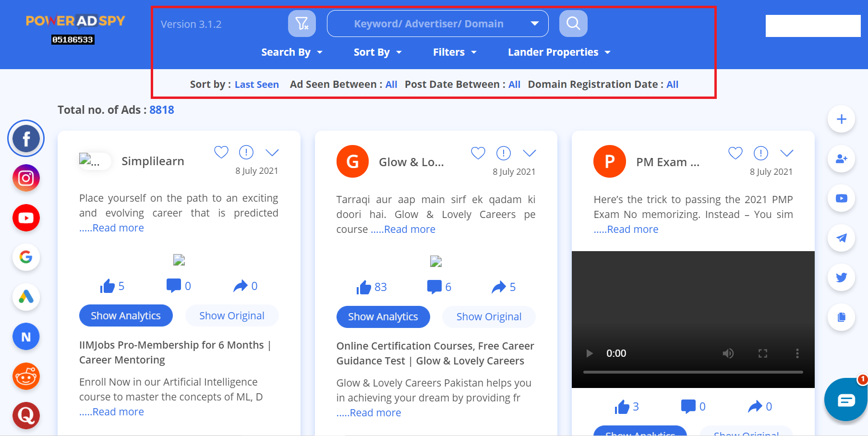The width and height of the screenshot is (868, 436).
Task: Expand the PM Exam ad chevron
Action: (787, 153)
